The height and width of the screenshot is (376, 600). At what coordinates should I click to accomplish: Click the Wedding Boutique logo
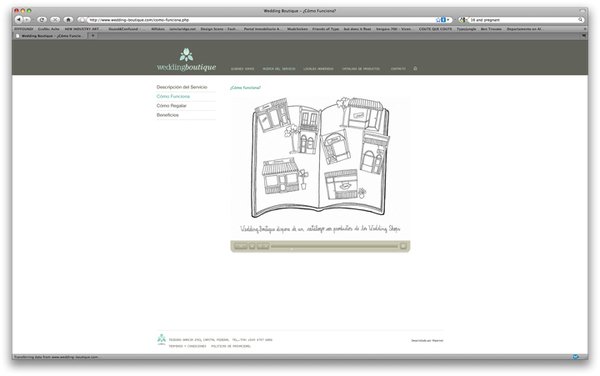(x=186, y=60)
